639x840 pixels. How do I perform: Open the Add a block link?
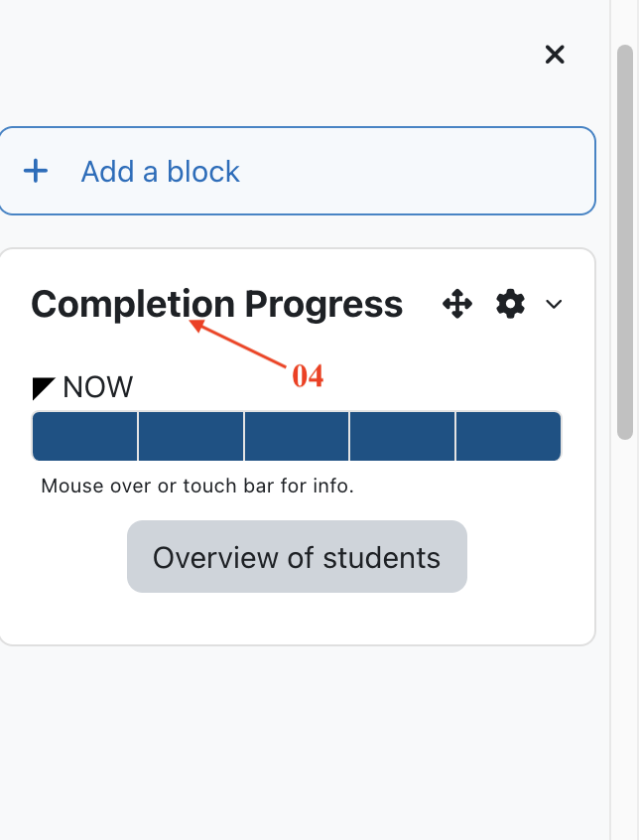pos(160,172)
